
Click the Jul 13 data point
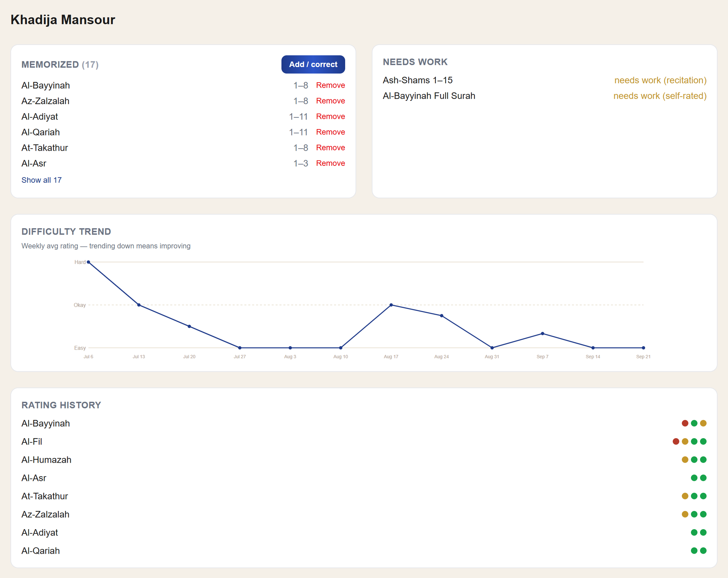(x=139, y=305)
